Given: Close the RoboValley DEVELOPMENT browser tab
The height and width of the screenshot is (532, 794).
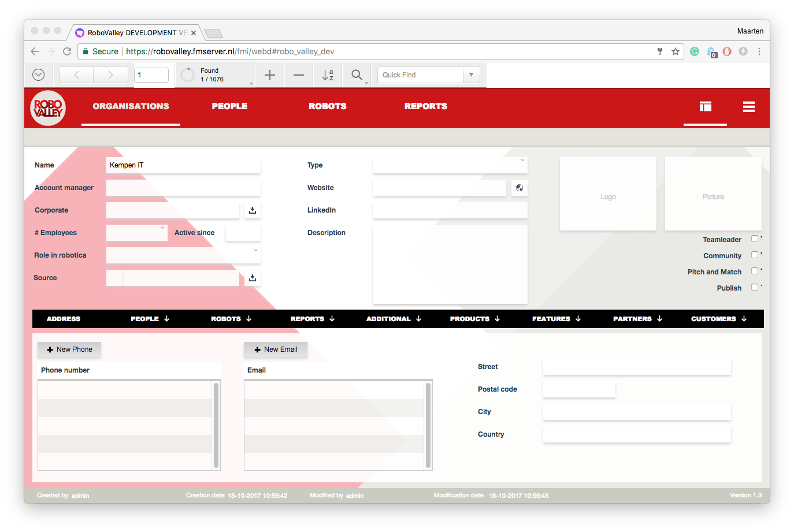Looking at the screenshot, I should [x=194, y=33].
